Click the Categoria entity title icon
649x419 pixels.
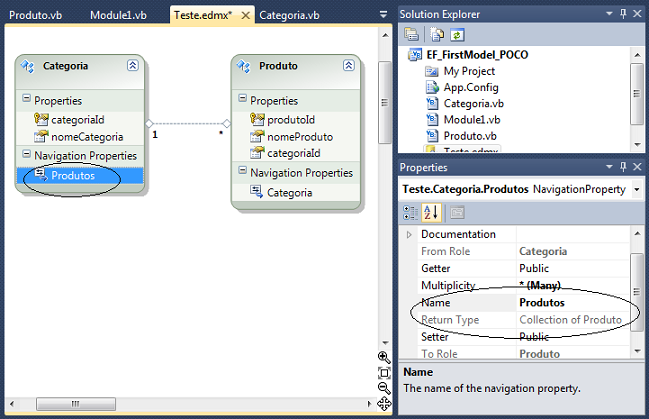click(28, 66)
